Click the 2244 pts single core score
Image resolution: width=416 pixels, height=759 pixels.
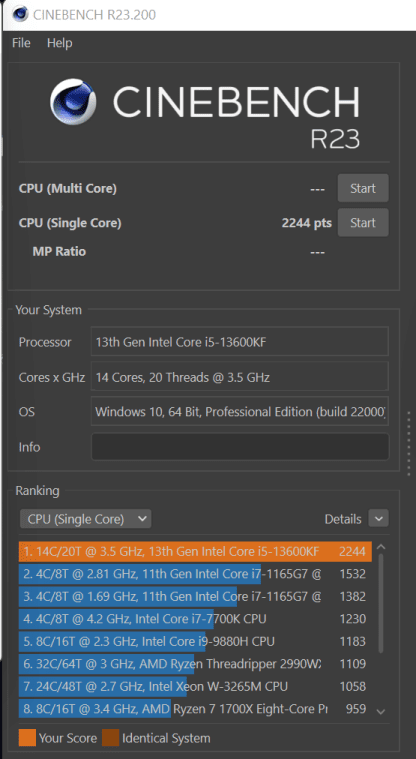tap(307, 223)
